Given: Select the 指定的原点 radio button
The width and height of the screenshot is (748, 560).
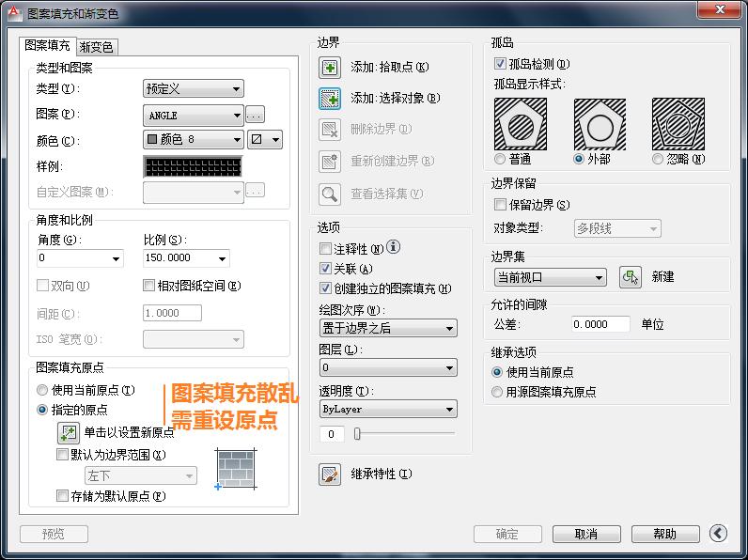Looking at the screenshot, I should click(x=42, y=410).
